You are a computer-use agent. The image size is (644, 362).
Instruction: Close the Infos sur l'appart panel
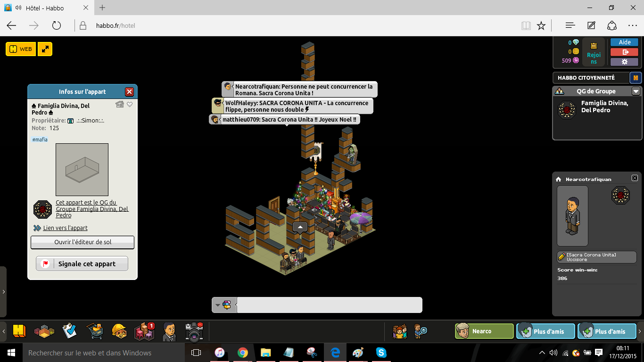pos(129,92)
